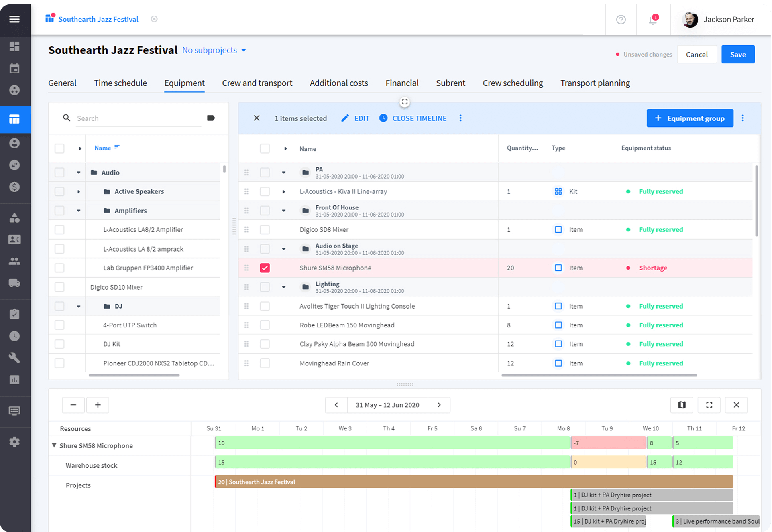Open the hamburger menu in sidebar

pos(14,19)
